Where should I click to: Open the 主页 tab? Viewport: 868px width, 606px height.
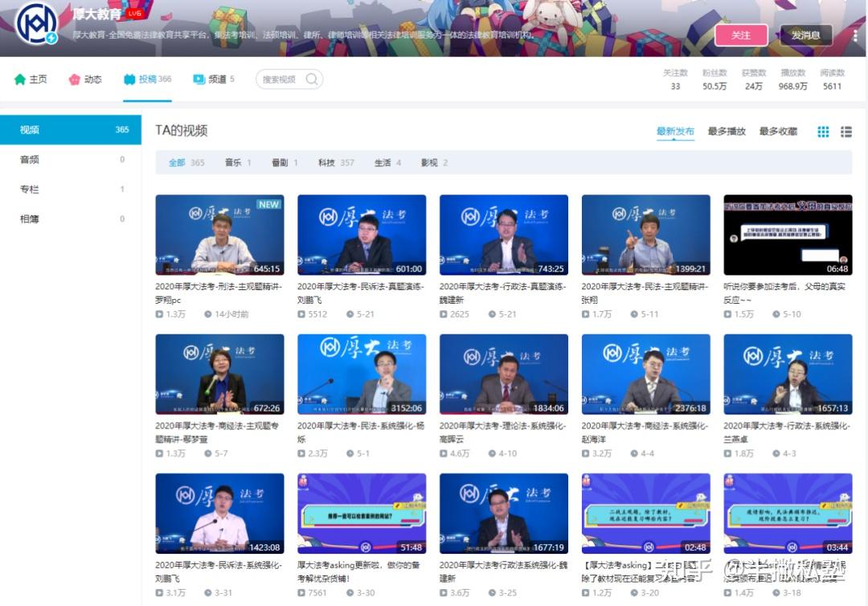[x=31, y=79]
